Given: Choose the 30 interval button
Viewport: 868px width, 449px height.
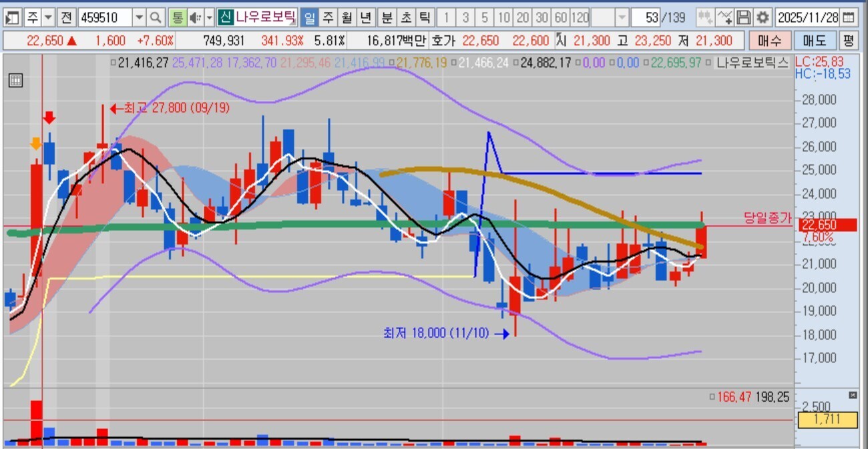Looking at the screenshot, I should [542, 17].
